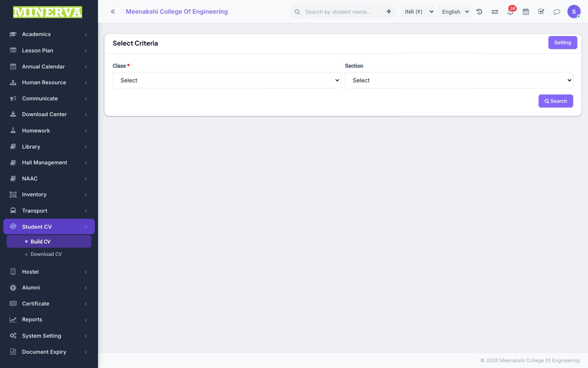The width and height of the screenshot is (588, 368).
Task: Click the MINERVA logo
Action: pos(47,12)
